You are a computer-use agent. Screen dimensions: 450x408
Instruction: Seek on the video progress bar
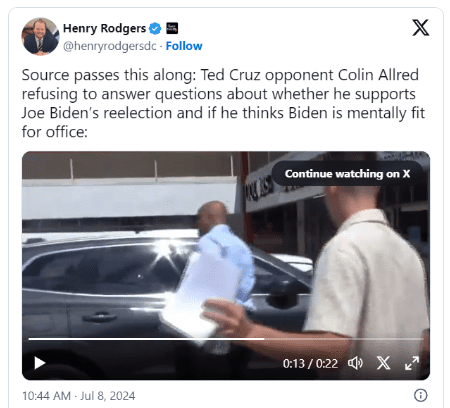click(226, 339)
